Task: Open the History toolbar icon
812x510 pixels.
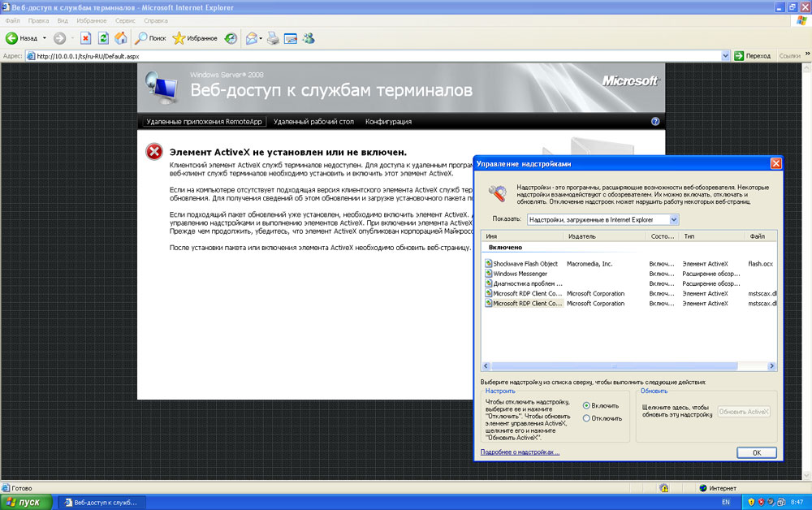Action: 231,38
